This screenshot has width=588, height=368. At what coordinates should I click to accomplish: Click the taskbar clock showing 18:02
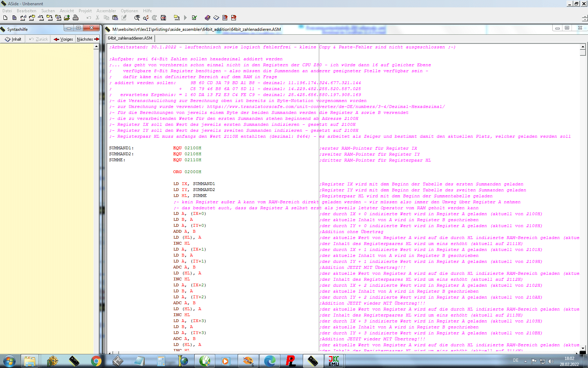569,361
